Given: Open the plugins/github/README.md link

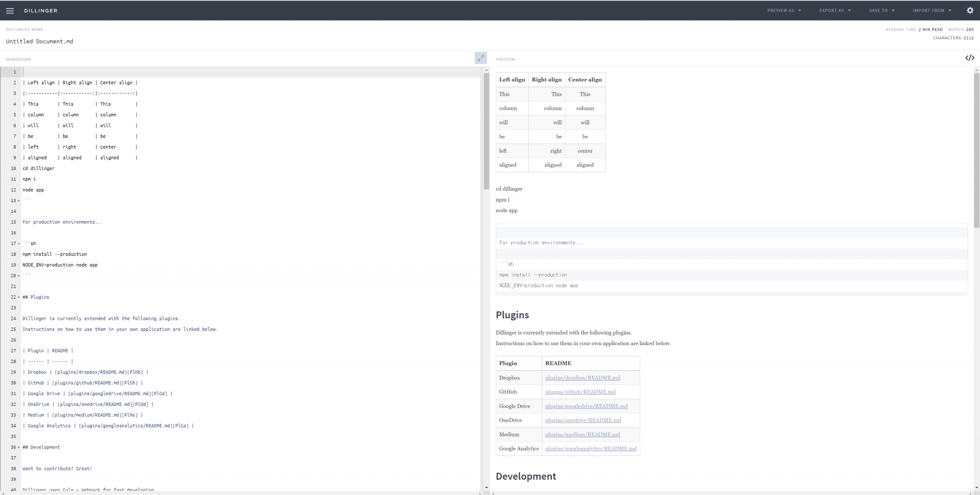Looking at the screenshot, I should pyautogui.click(x=580, y=392).
